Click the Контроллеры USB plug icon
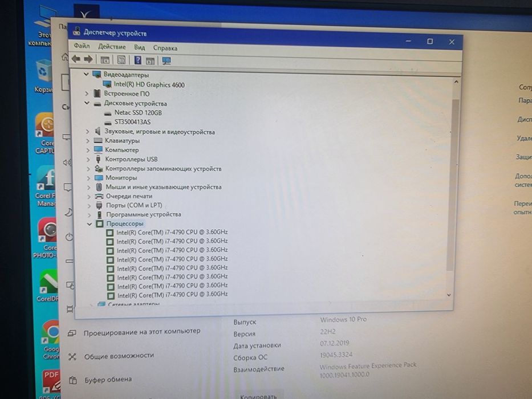This screenshot has height=399, width=532. pos(99,159)
